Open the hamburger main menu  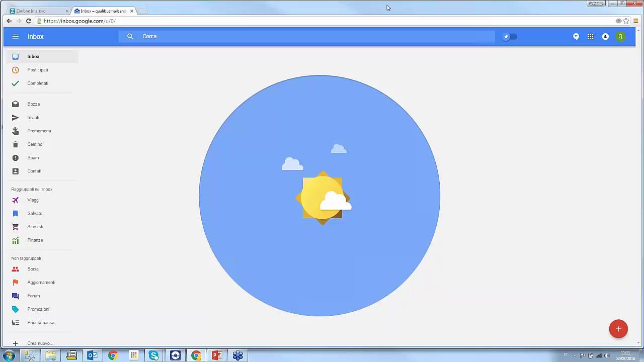[15, 37]
